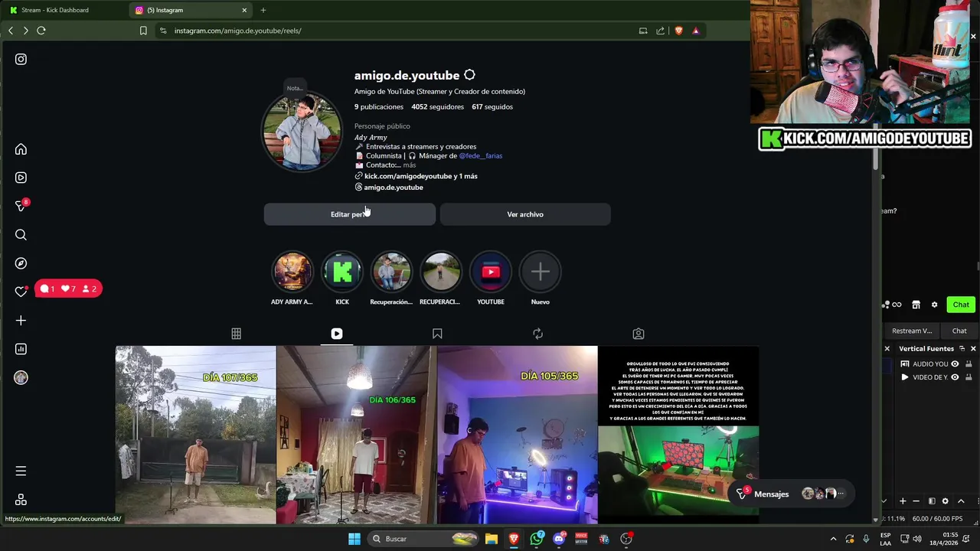Pop out Vertical Fuentes dock
Screen dimensions: 980x551
[962, 349]
